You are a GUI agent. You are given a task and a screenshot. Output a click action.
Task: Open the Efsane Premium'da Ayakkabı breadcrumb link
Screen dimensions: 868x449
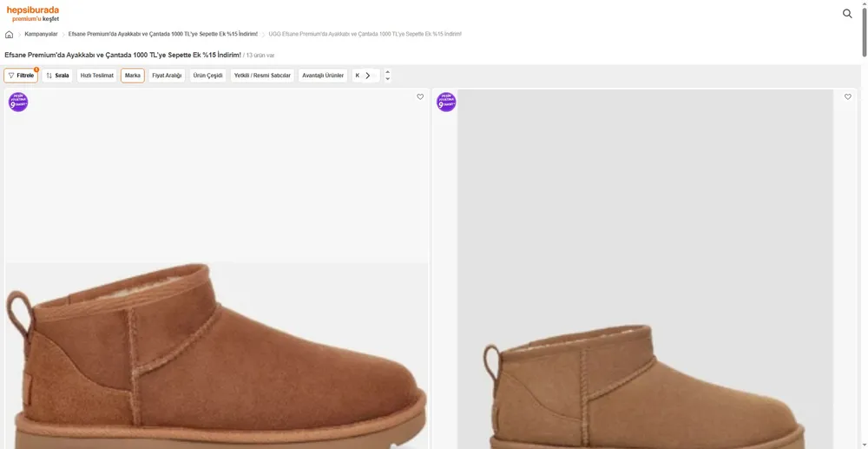(x=163, y=35)
